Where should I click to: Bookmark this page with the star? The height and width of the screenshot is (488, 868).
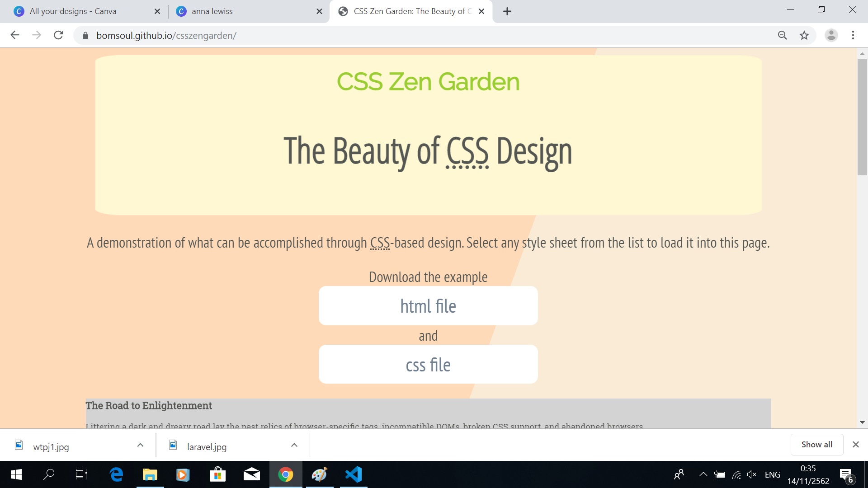pos(804,35)
